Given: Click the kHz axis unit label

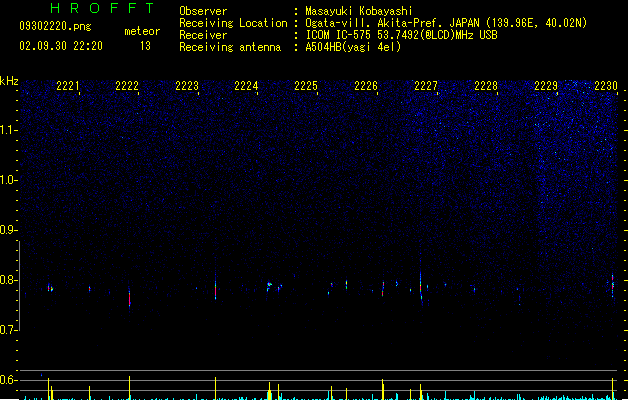Looking at the screenshot, I should pos(9,81).
